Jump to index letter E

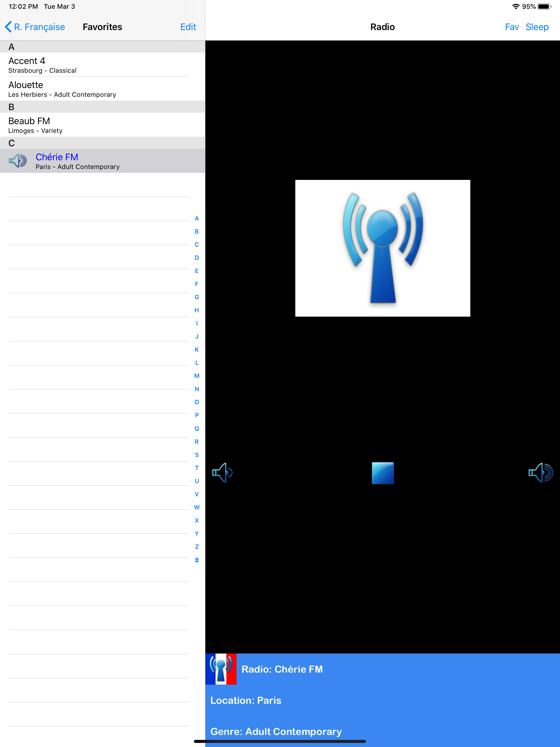197,271
